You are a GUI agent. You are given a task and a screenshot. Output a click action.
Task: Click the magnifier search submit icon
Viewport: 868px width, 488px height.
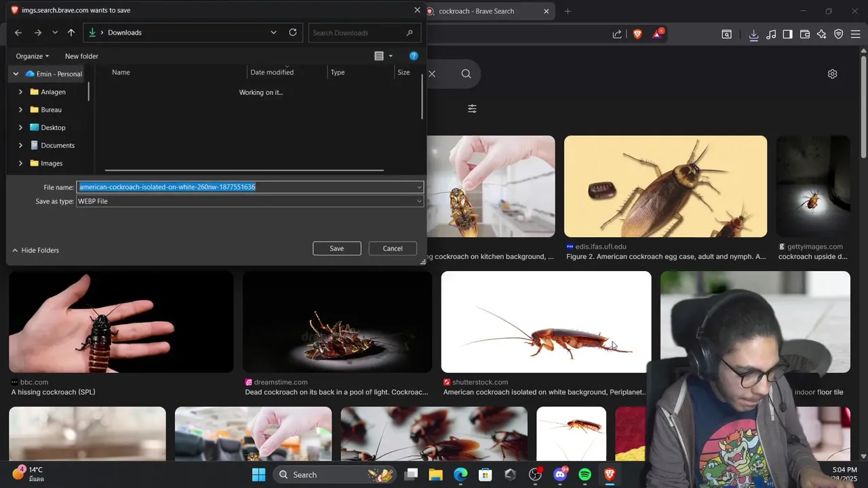coord(466,73)
